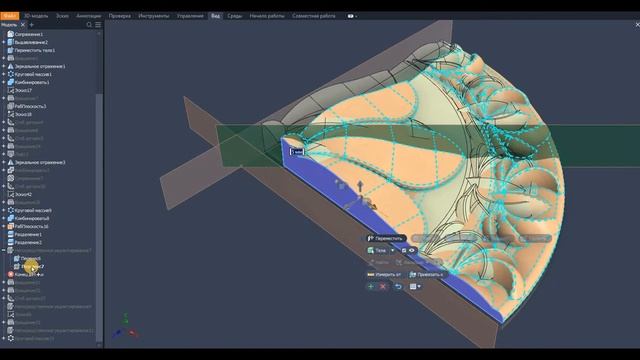Click the Разделение2 split feature icon
The height and width of the screenshot is (360, 640).
(11, 242)
